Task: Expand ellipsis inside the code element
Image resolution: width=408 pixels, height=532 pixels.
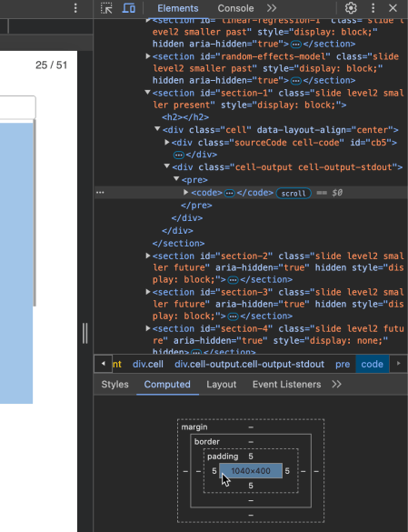Action: point(230,193)
